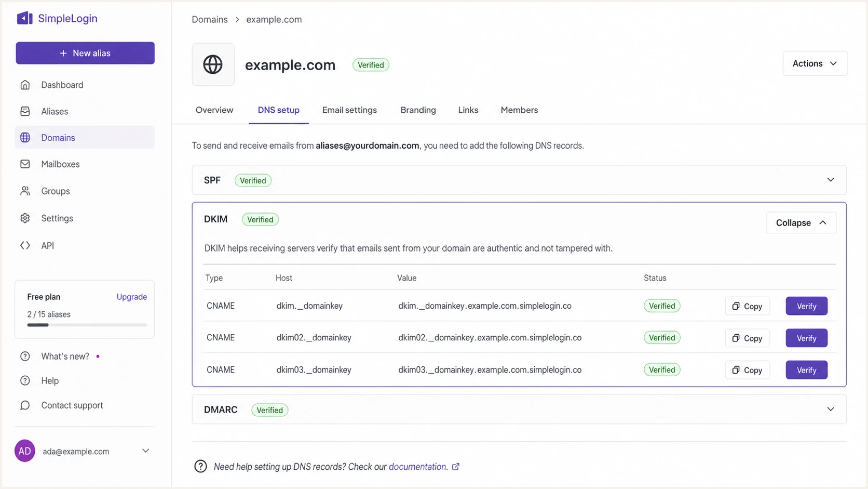
Task: Click the AD user avatar
Action: (x=25, y=451)
